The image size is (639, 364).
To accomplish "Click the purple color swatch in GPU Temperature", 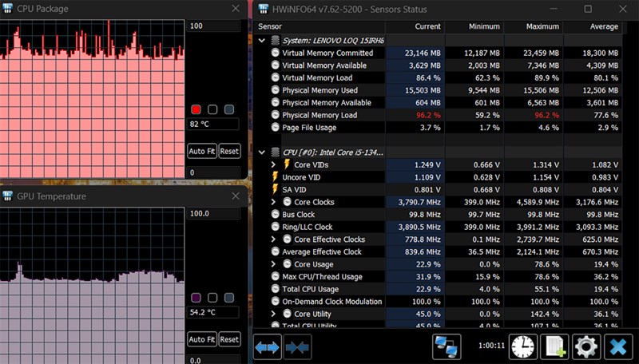I will (x=196, y=297).
